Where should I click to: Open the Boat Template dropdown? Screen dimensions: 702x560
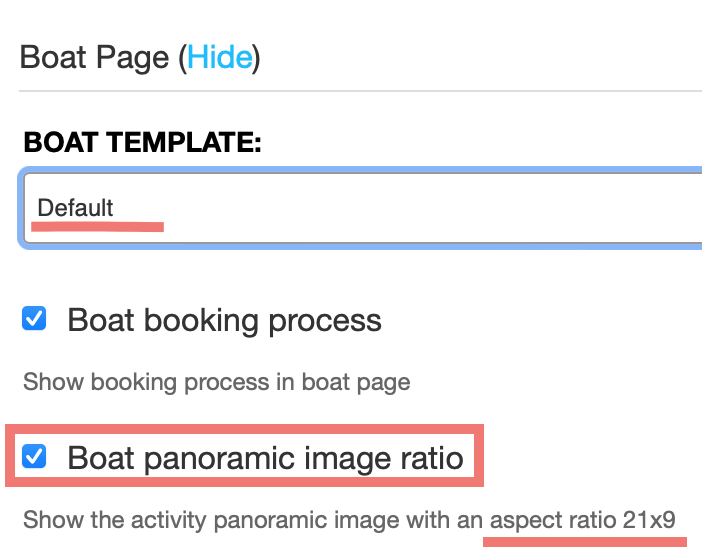point(363,208)
